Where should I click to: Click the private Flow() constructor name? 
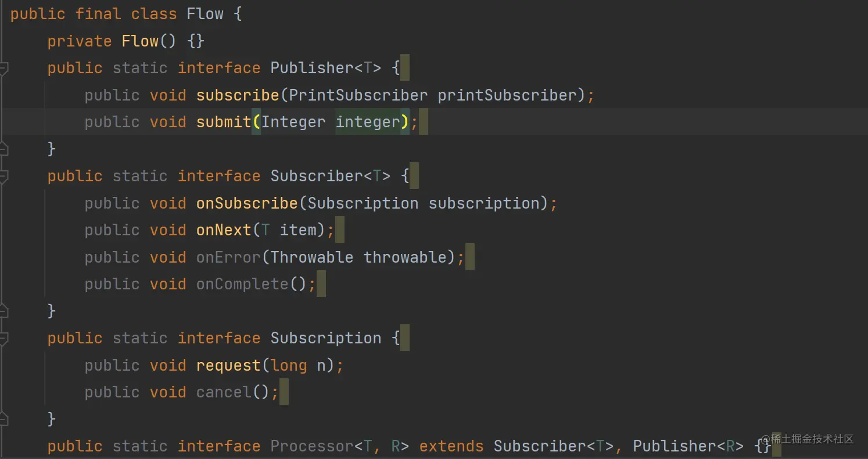tap(140, 41)
